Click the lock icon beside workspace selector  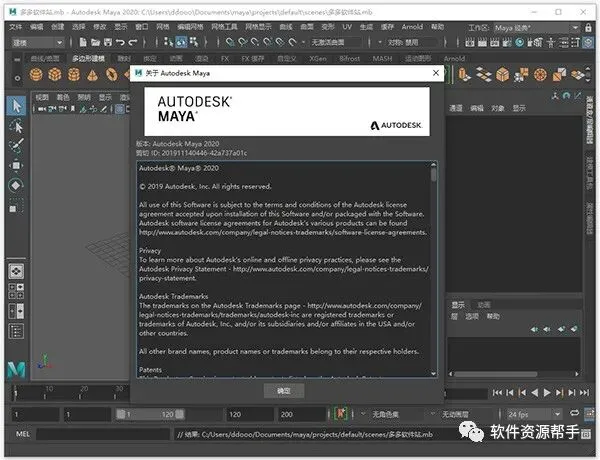(588, 28)
